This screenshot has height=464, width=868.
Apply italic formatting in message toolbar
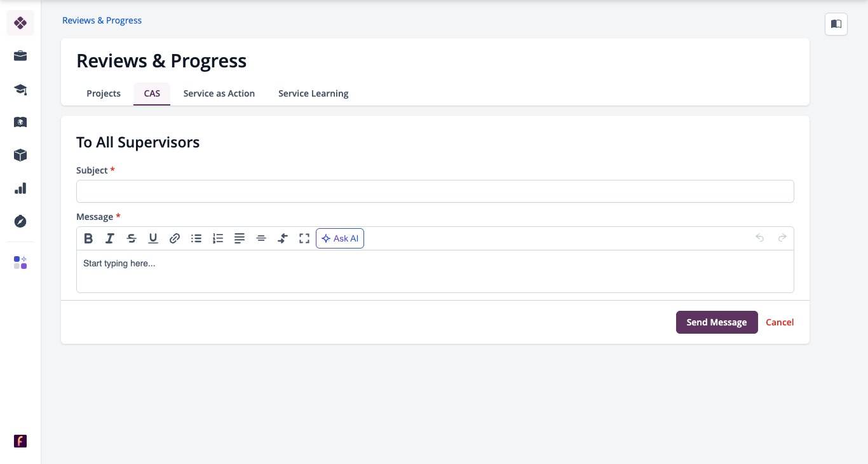coord(110,238)
